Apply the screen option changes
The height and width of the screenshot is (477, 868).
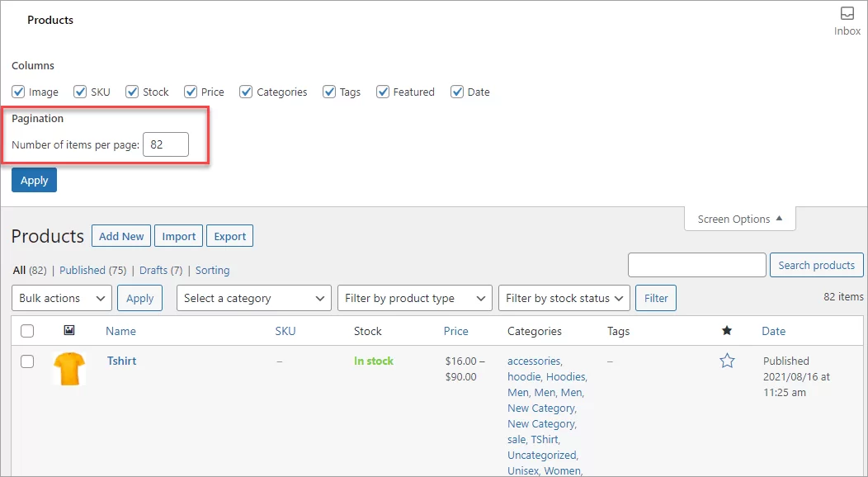pos(34,179)
